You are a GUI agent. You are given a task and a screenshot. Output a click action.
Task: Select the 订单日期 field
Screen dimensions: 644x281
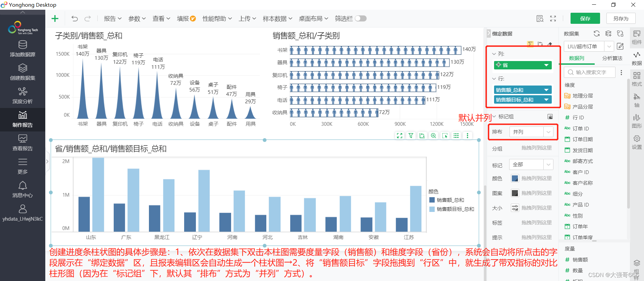click(579, 139)
